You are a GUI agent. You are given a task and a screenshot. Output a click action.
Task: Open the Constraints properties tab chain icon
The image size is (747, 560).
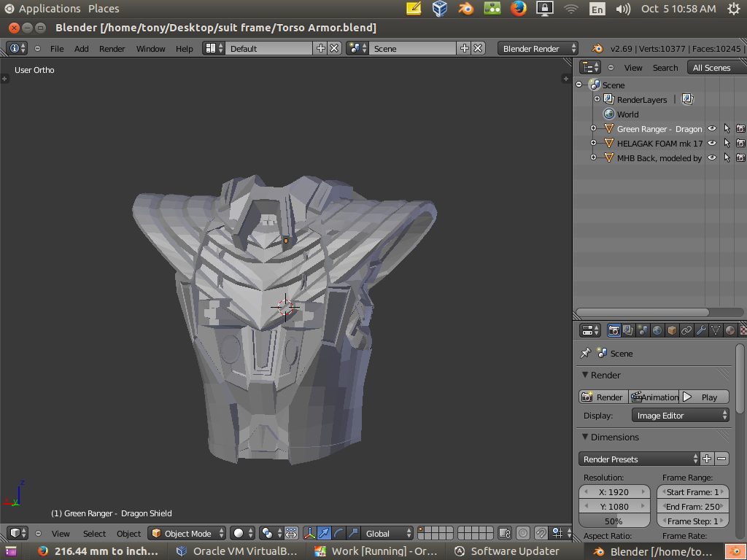coord(686,330)
